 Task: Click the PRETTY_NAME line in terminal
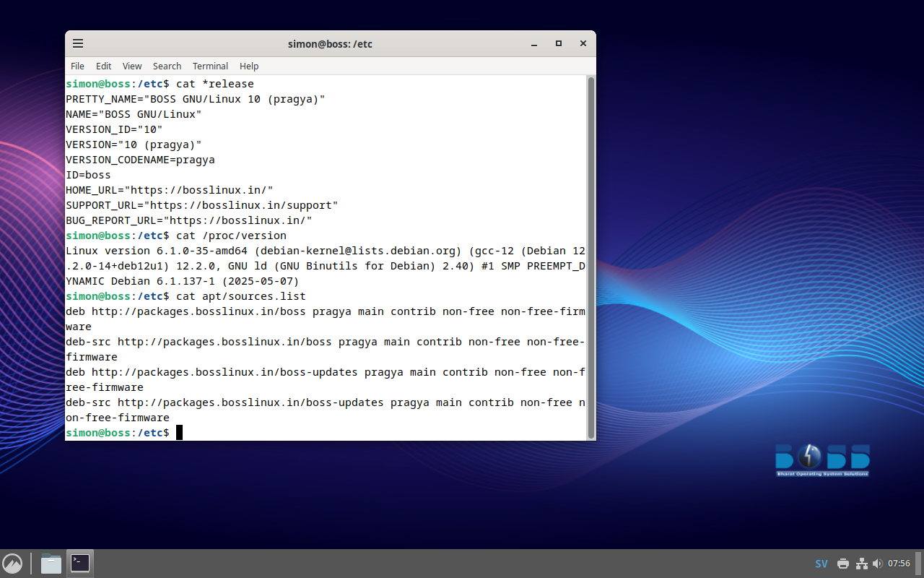[x=196, y=99]
